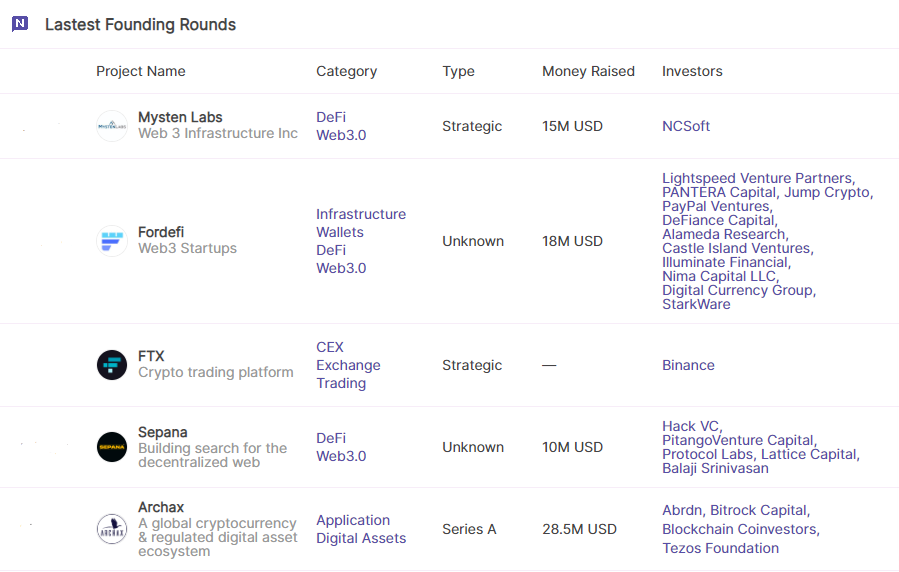Screen dimensions: 899x572
Task: Open DeFiance Capital investor link
Action: pyautogui.click(x=720, y=220)
